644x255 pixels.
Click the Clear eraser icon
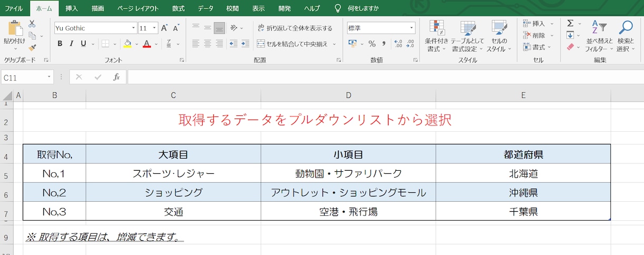click(570, 47)
